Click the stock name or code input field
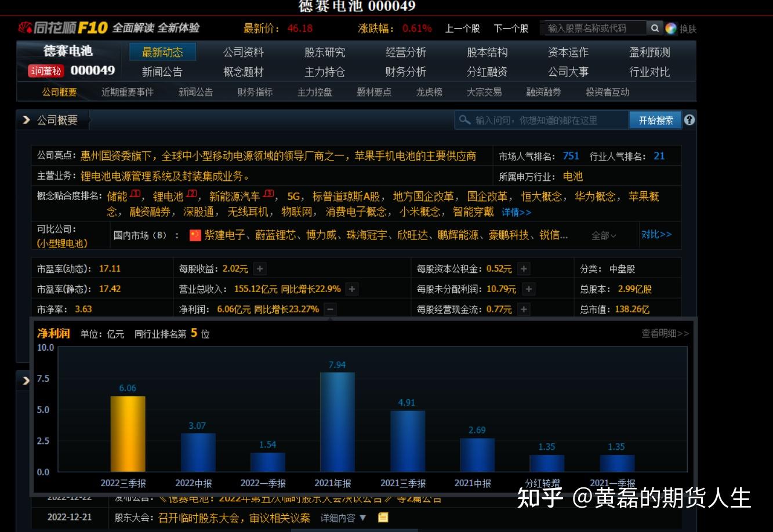Screen dimensions: 773x532 click(595, 28)
